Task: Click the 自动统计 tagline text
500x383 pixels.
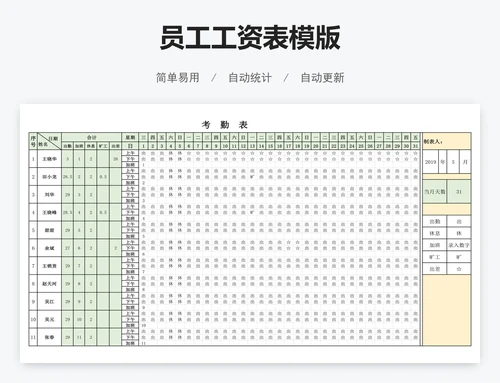Action: point(250,78)
